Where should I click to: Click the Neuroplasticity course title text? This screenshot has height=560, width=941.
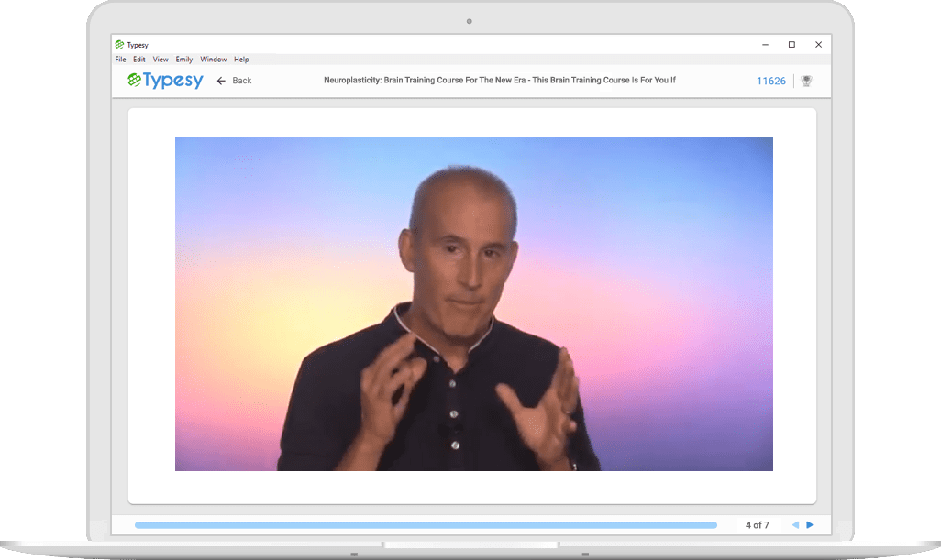click(500, 80)
